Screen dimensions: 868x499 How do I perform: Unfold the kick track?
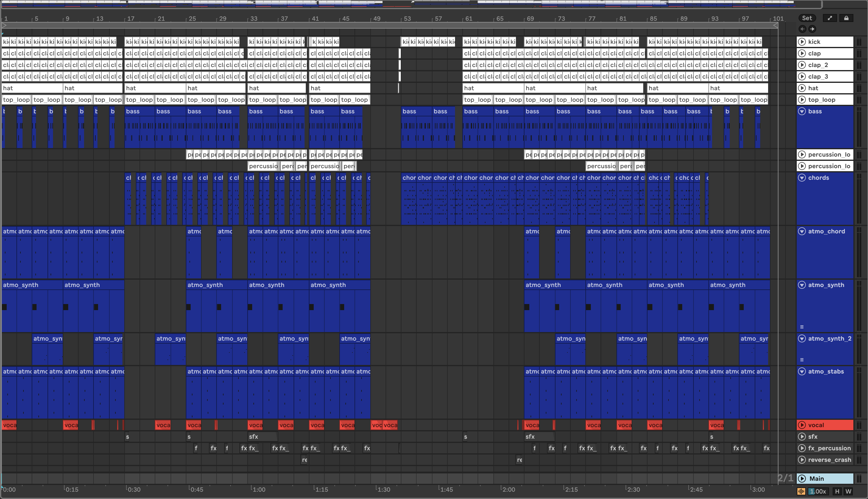pos(802,42)
